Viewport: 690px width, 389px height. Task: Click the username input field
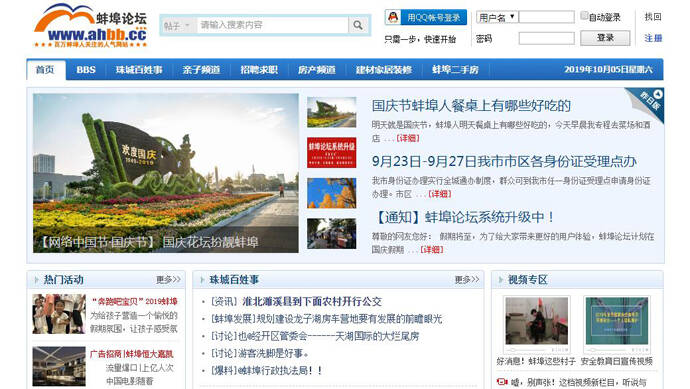click(547, 17)
